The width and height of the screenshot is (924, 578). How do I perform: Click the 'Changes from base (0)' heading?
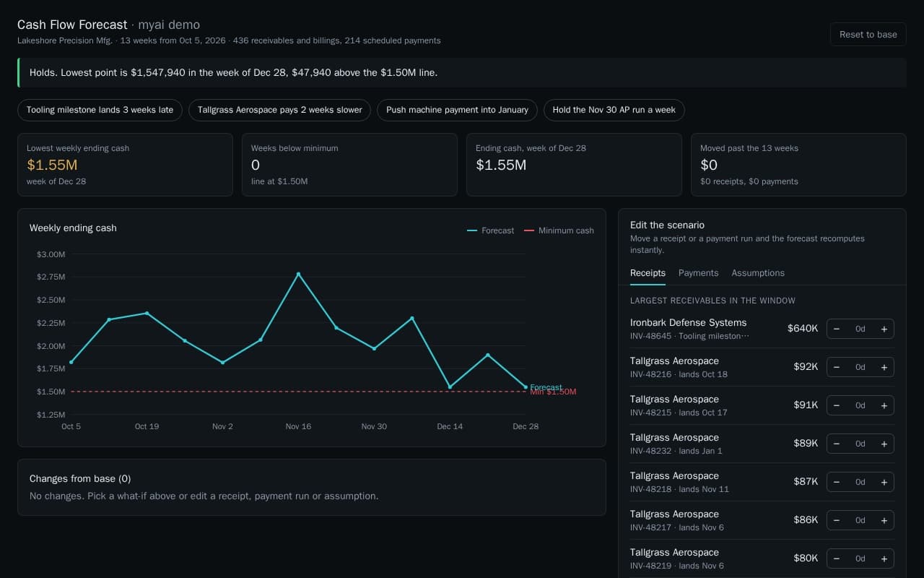pyautogui.click(x=80, y=478)
